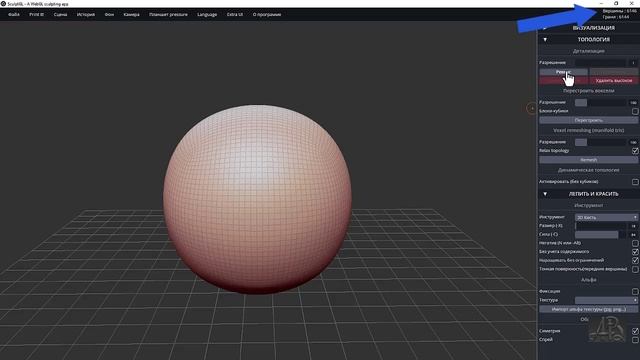Open the История menu
This screenshot has height=360, width=640.
86,14
